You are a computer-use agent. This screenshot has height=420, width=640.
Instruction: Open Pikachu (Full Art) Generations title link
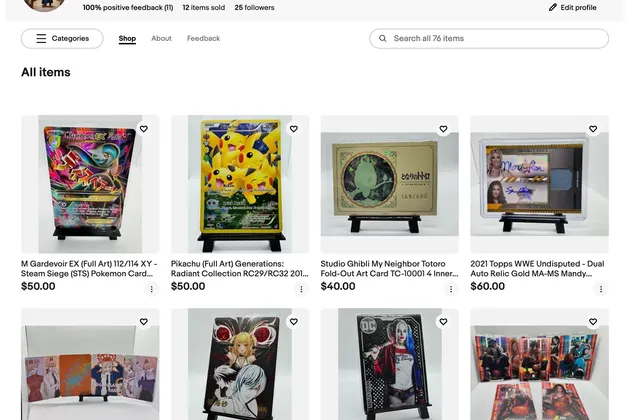[x=240, y=269]
